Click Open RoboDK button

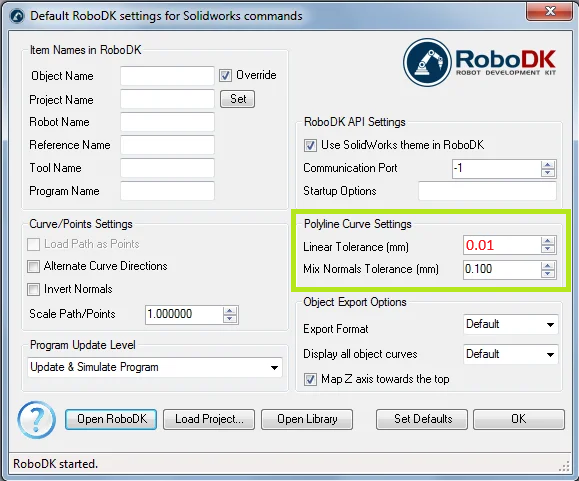[111, 419]
